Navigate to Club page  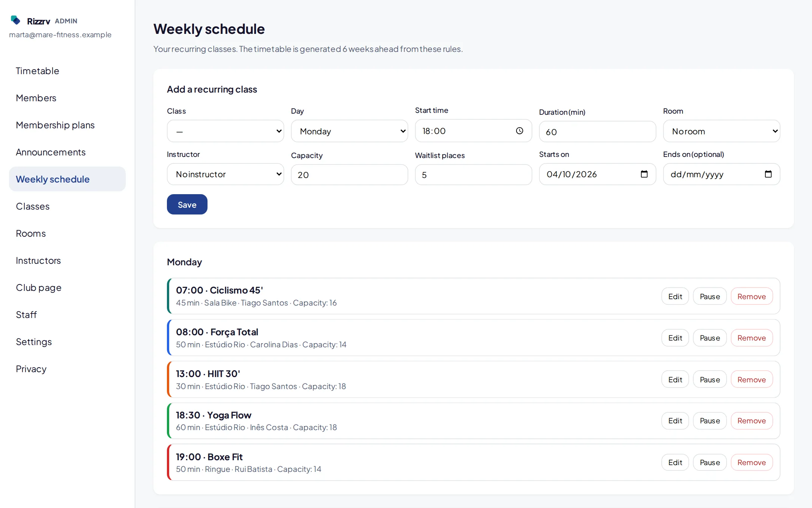coord(67,287)
